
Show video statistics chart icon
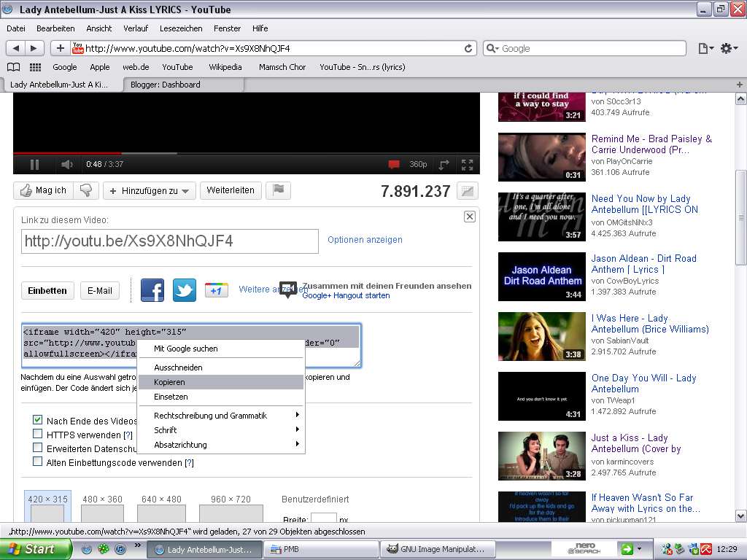[x=468, y=191]
